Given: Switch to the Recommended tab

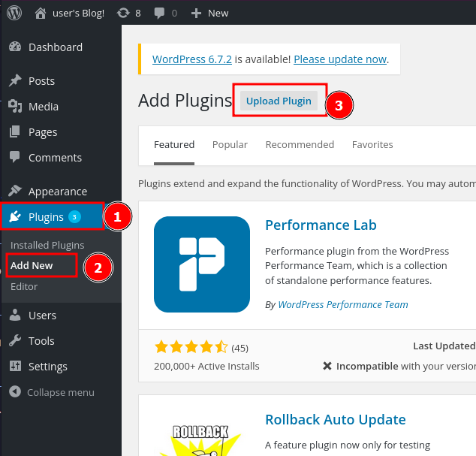Looking at the screenshot, I should pos(300,144).
